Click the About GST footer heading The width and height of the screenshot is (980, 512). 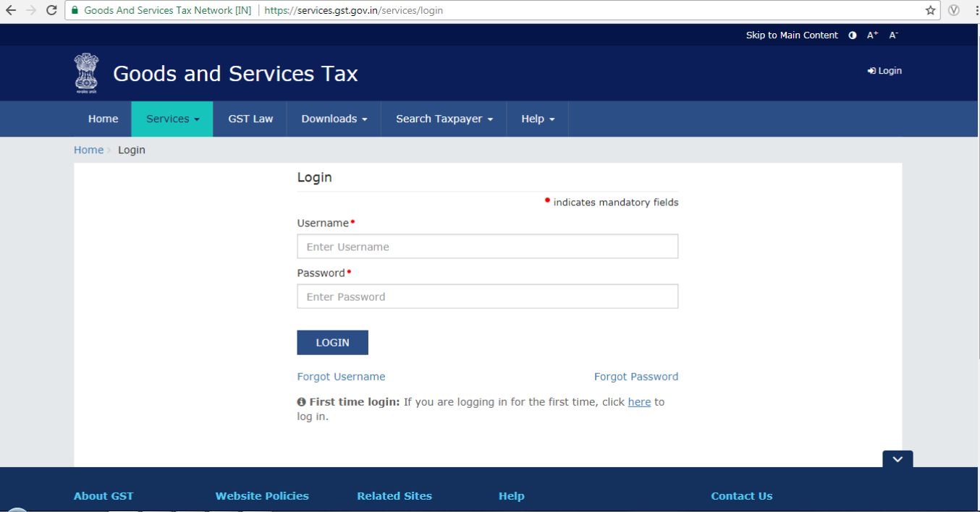104,496
